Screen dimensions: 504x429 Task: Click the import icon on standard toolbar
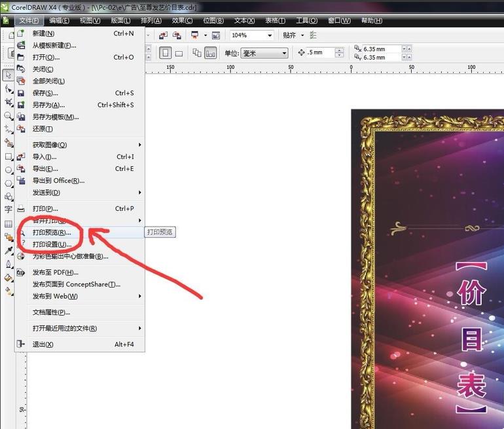pos(163,35)
